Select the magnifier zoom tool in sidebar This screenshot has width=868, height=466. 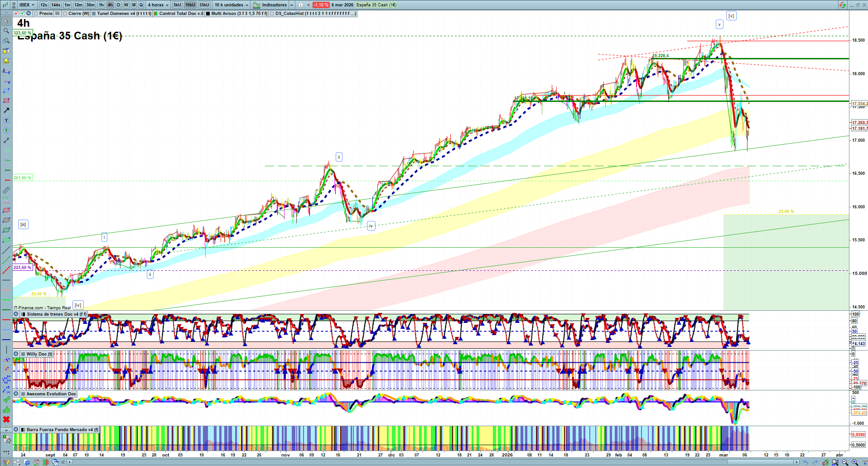(6, 31)
